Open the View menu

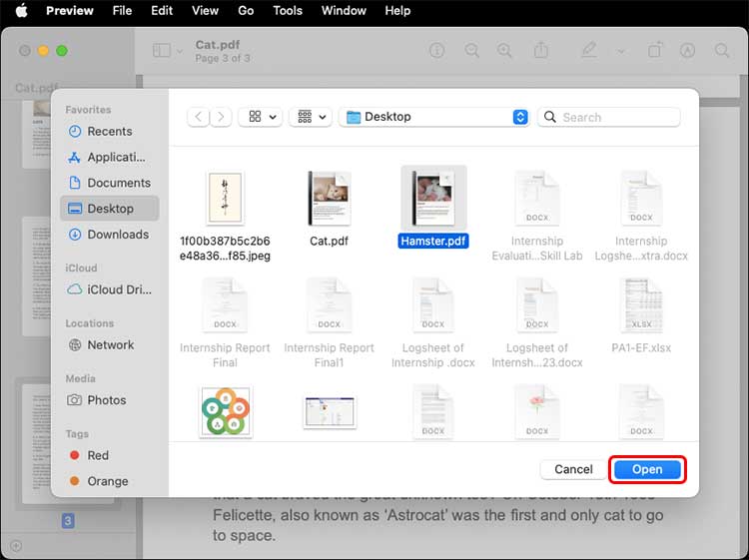pos(206,11)
